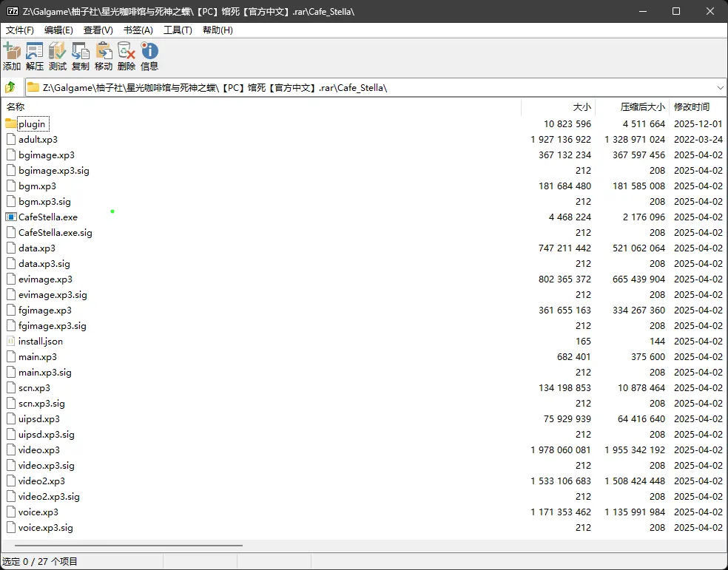Viewport: 728px width, 570px height.
Task: Select the fgimage.xp3.sig file name
Action: coord(53,326)
